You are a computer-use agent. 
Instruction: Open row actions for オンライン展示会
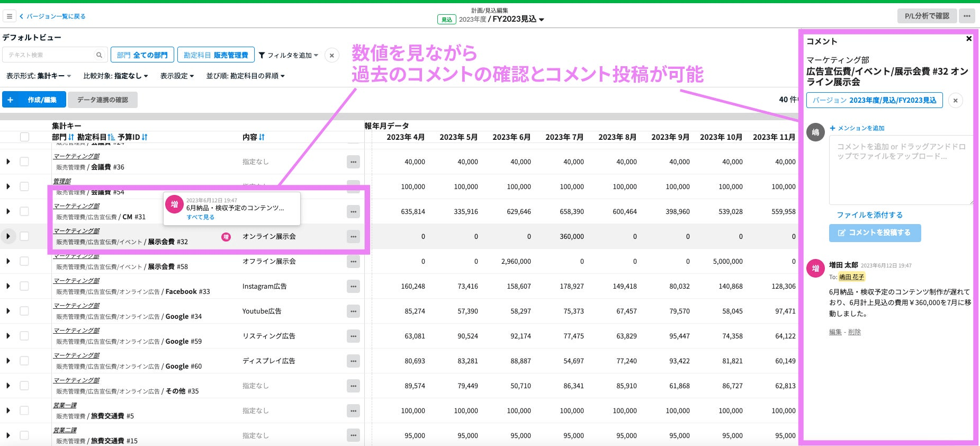pos(353,237)
